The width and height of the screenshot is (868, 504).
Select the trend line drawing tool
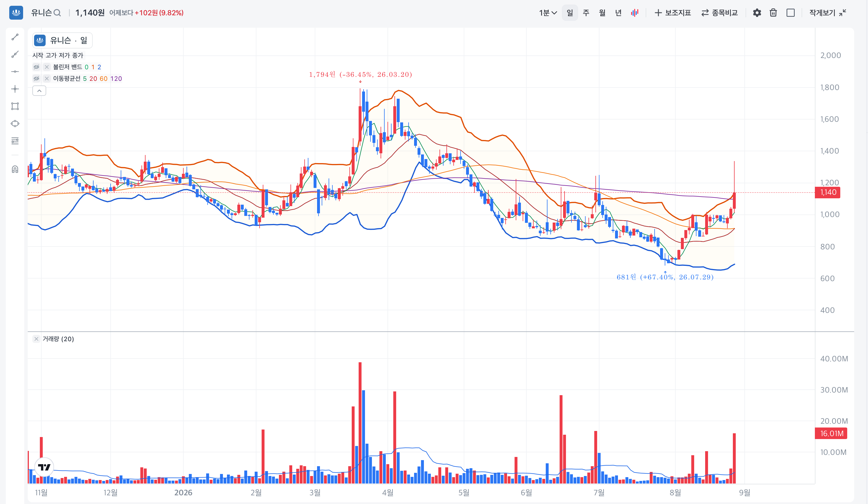click(x=15, y=37)
